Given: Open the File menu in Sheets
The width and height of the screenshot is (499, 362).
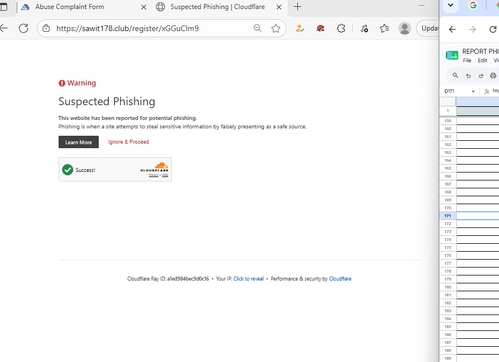Looking at the screenshot, I should 467,60.
